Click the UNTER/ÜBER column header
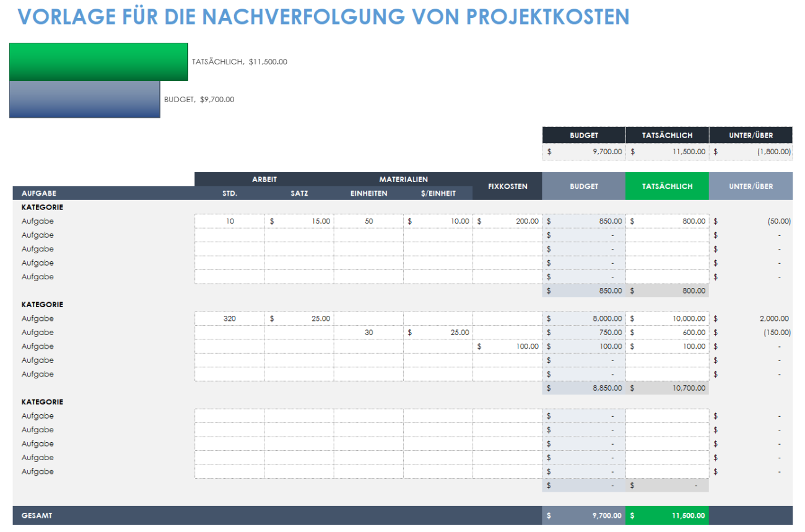The width and height of the screenshot is (805, 532). (x=751, y=186)
